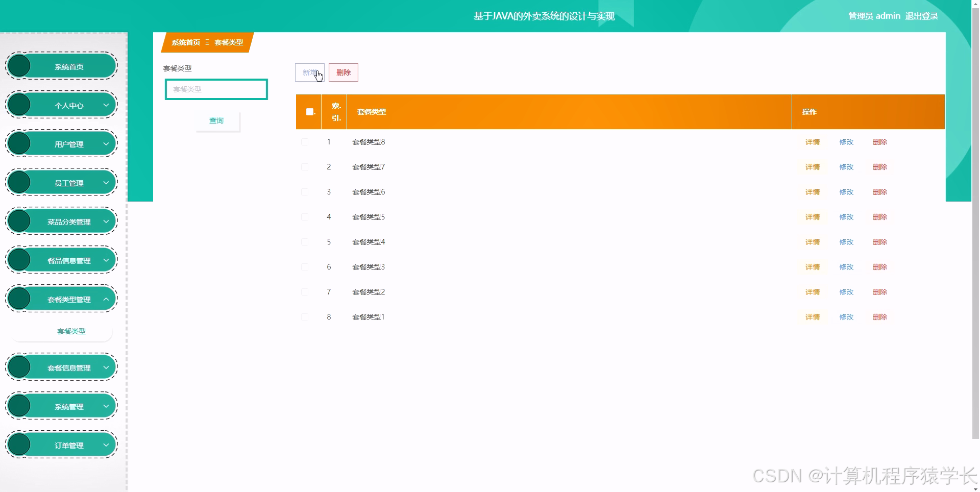
Task: Click 退出登录 to log out
Action: click(922, 16)
